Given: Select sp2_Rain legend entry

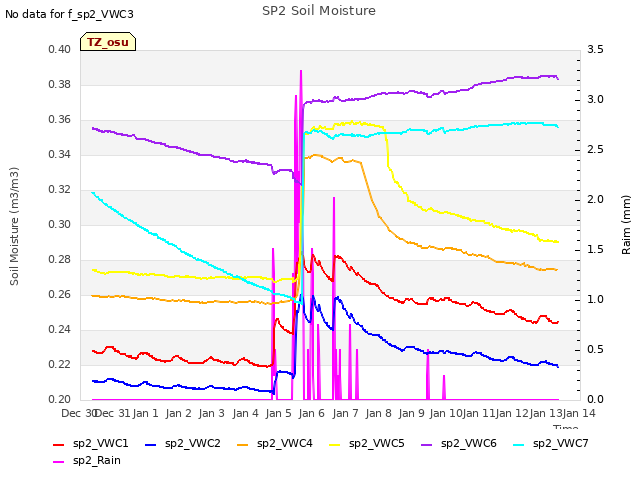Looking at the screenshot, I should coord(87,460).
